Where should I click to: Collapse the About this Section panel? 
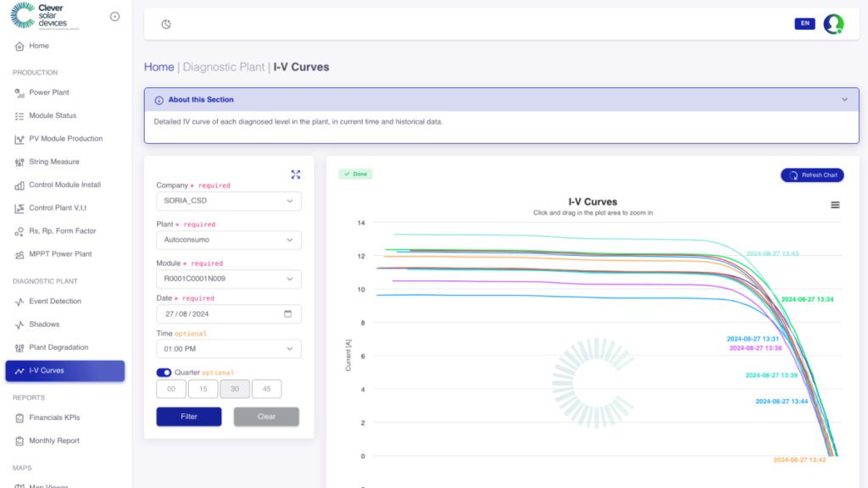(844, 100)
